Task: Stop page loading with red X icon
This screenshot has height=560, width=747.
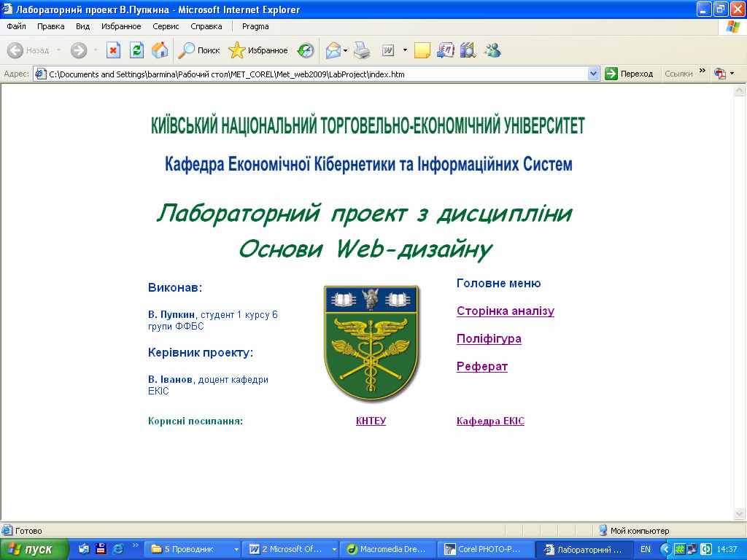Action: point(113,50)
